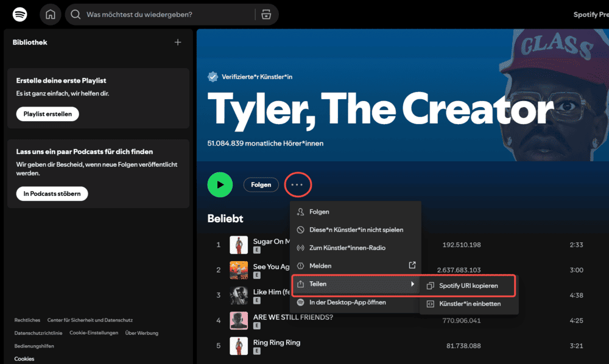Click the search input field

click(152, 14)
